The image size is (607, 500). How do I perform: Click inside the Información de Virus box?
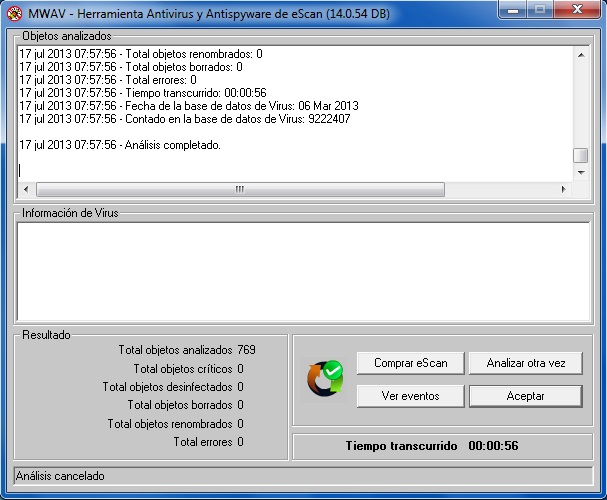click(x=304, y=272)
